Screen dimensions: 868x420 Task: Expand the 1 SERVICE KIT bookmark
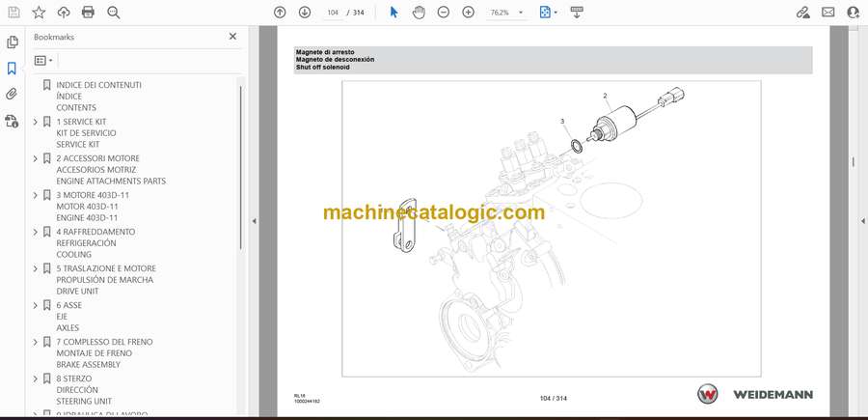point(36,122)
